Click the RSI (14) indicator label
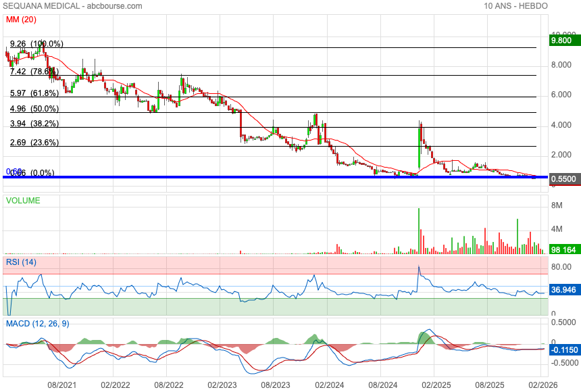The height and width of the screenshot is (392, 581). (22, 262)
